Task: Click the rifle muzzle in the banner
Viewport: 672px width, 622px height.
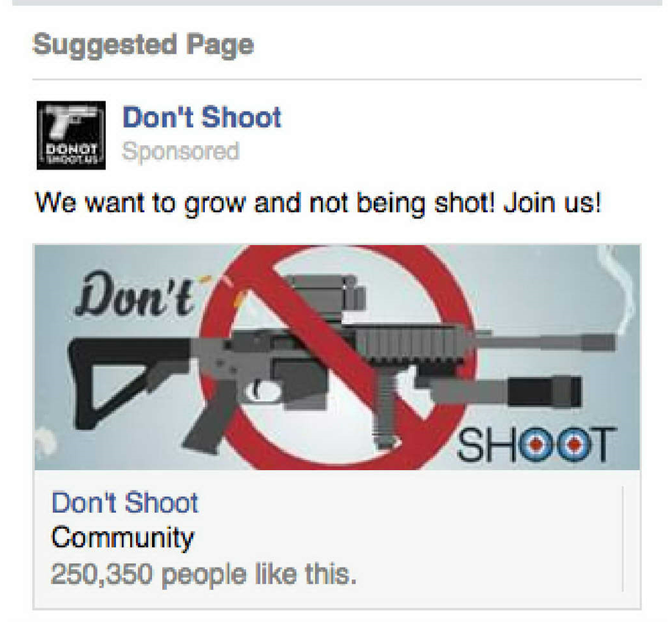Action: (x=600, y=343)
